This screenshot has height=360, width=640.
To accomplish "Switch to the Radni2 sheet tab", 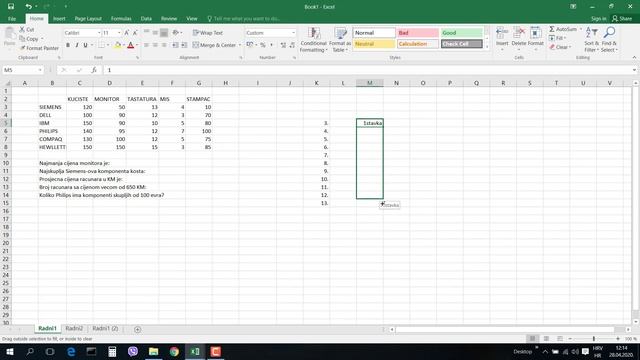I will pos(74,329).
